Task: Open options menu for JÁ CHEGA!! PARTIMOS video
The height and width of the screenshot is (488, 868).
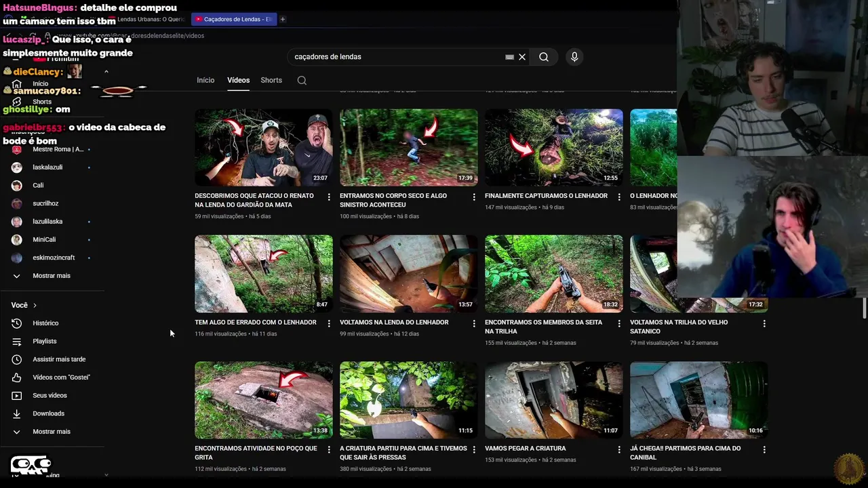Action: coord(764,449)
